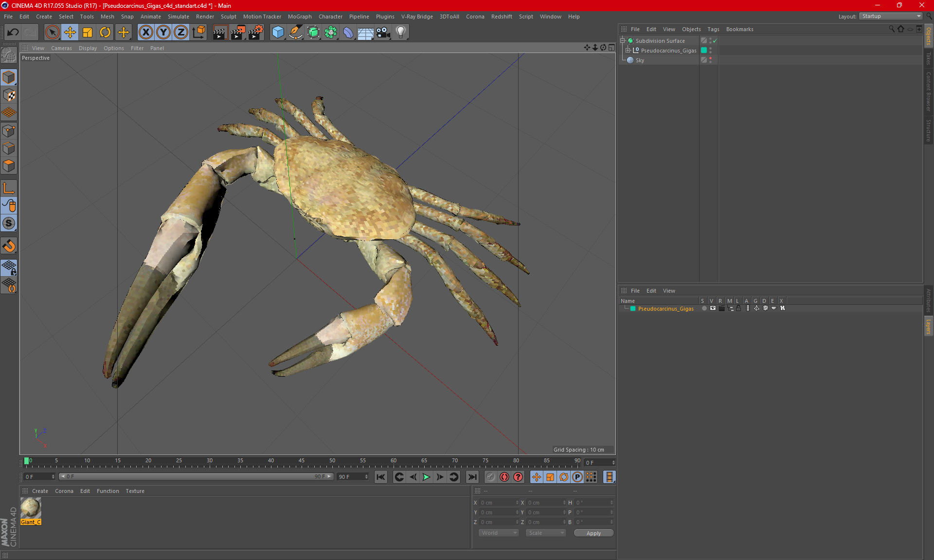Toggle Y axis lock
Screen dimensions: 934x560
163,32
